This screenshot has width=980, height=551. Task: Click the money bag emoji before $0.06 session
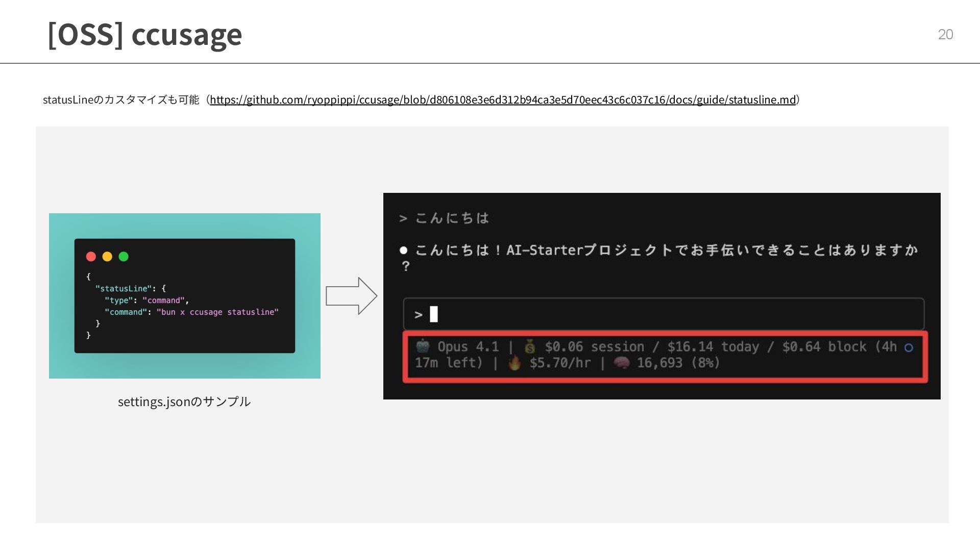pos(530,347)
